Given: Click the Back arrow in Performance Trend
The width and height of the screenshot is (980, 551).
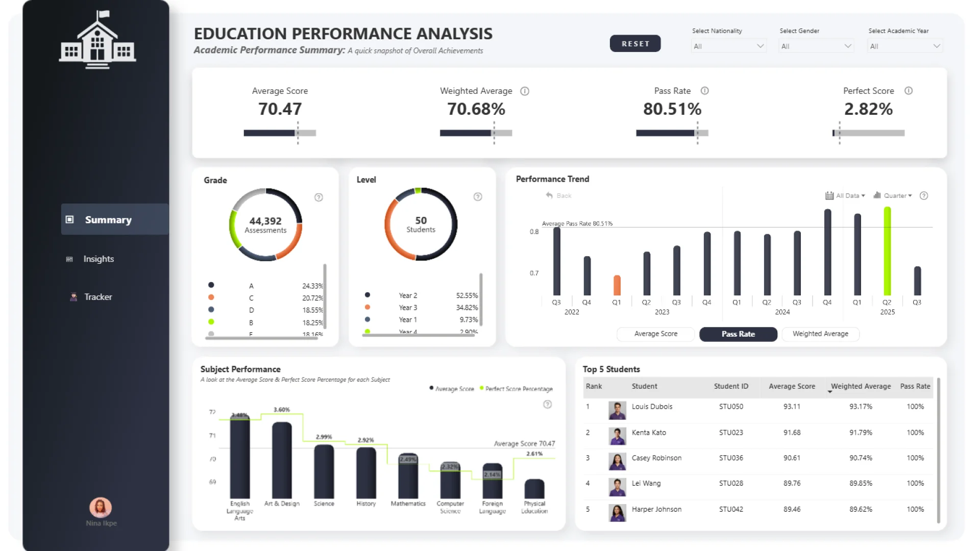Looking at the screenshot, I should tap(550, 195).
